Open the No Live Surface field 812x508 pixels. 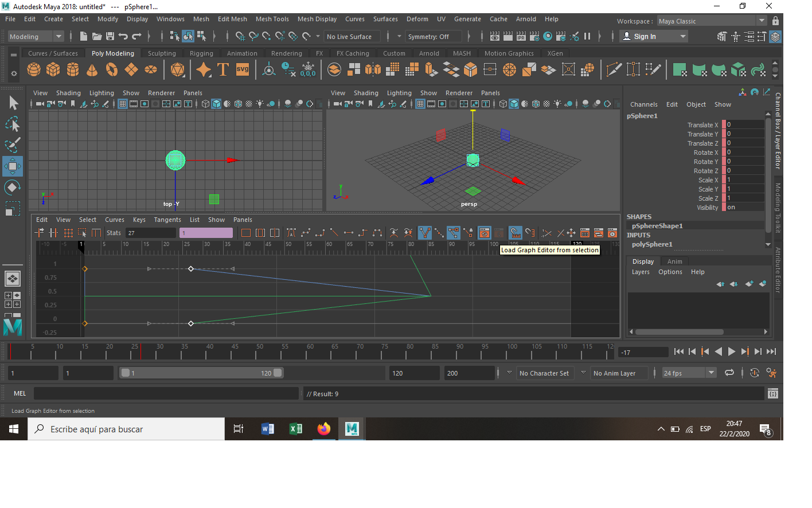click(352, 37)
